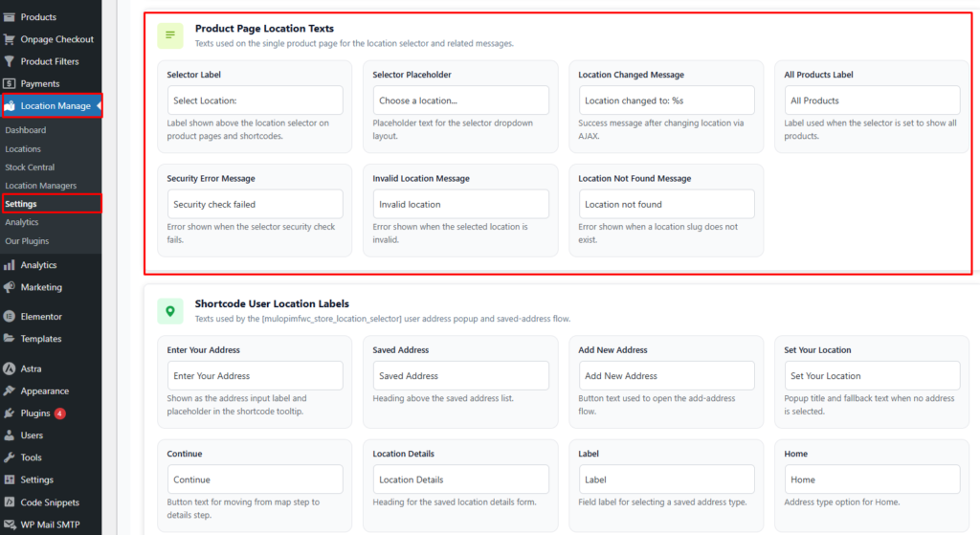This screenshot has height=535, width=980.
Task: Go to Stock Central submenu
Action: pos(30,167)
